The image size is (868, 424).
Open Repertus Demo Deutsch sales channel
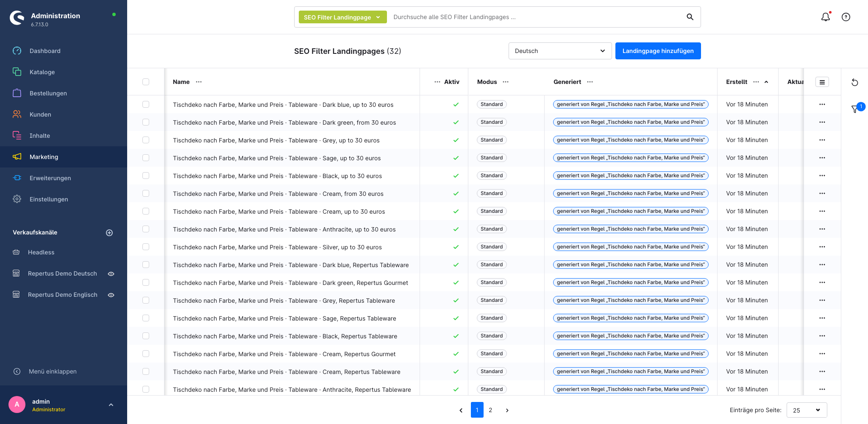click(x=62, y=273)
